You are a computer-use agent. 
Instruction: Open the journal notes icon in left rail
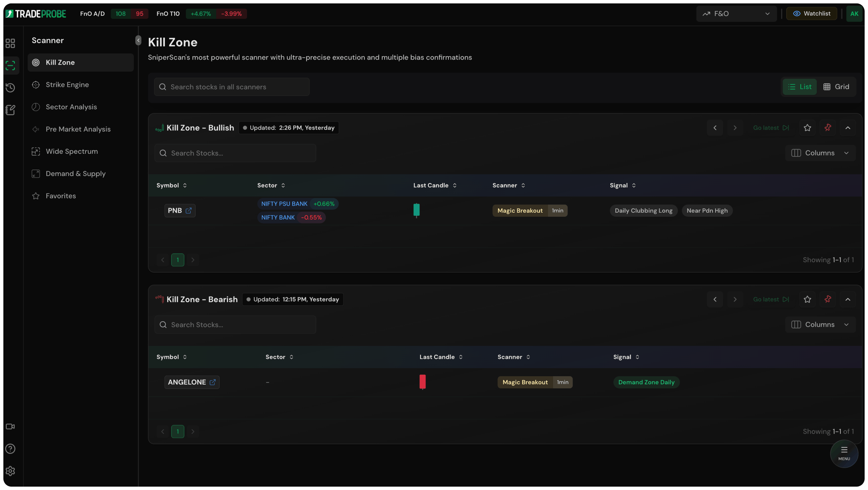(10, 110)
